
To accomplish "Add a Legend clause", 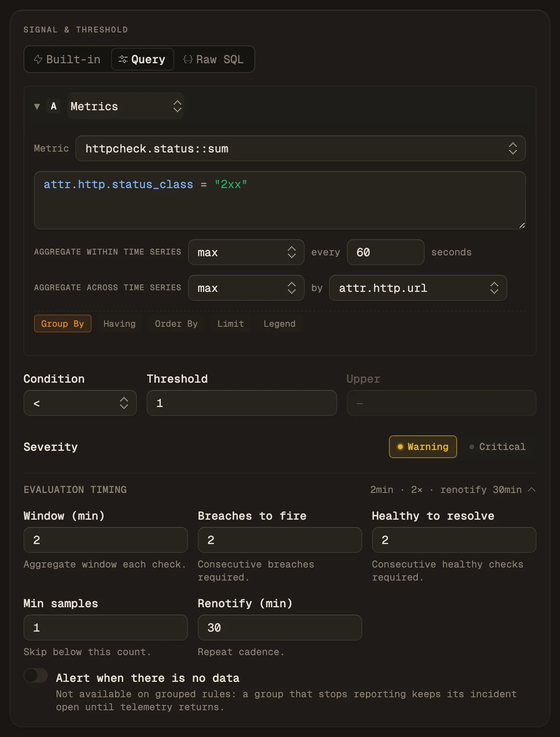I will coord(280,324).
